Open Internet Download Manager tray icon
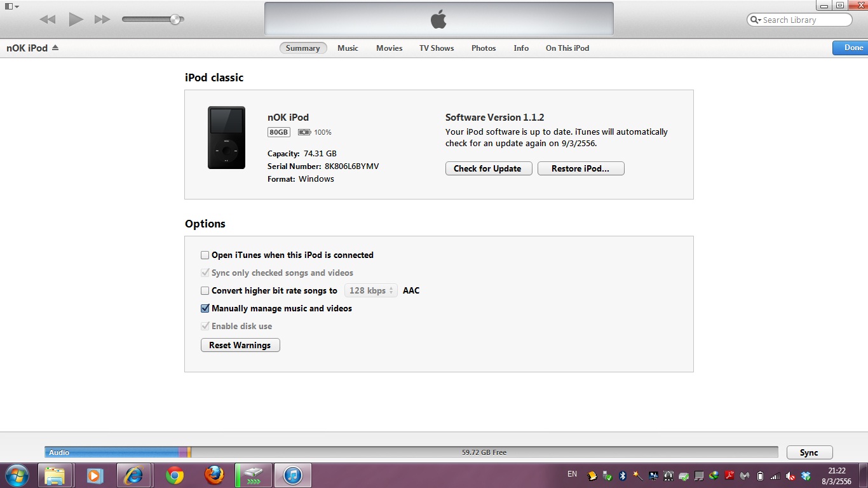868x488 pixels. [x=714, y=475]
